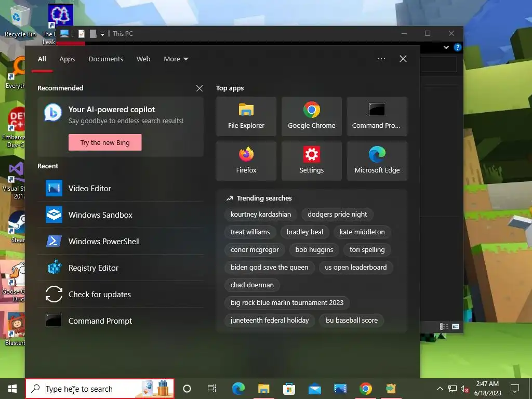Search trending dodgers pride night

[337, 215]
